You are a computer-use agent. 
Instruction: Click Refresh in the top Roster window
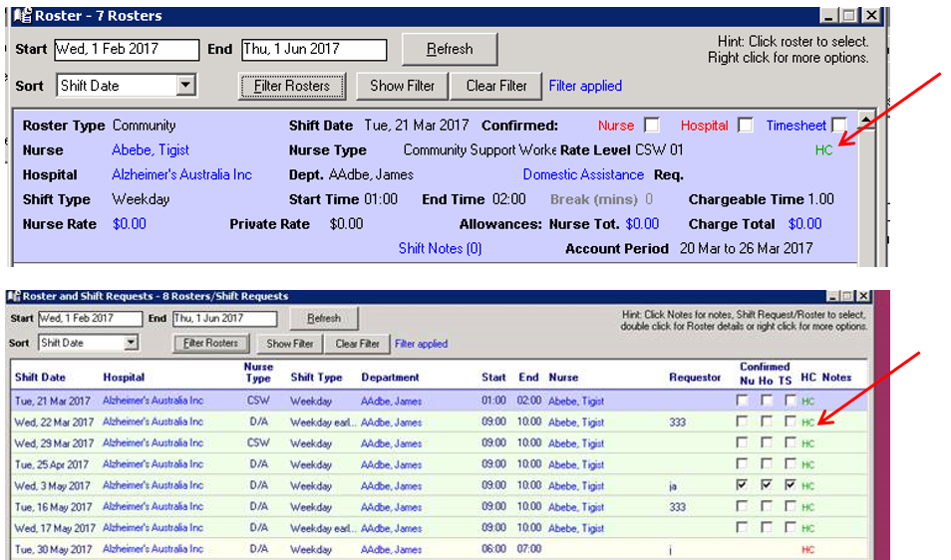[450, 49]
